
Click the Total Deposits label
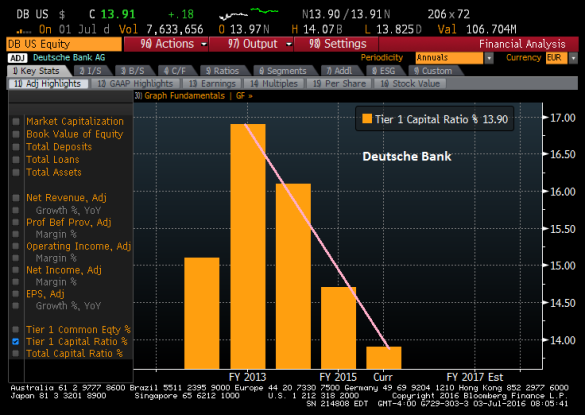[59, 147]
